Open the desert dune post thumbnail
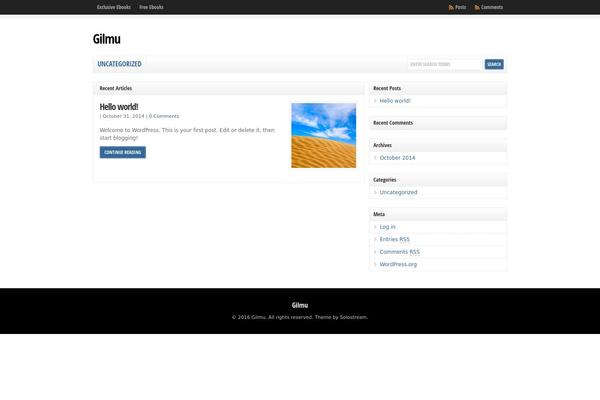600x400 pixels. click(324, 136)
